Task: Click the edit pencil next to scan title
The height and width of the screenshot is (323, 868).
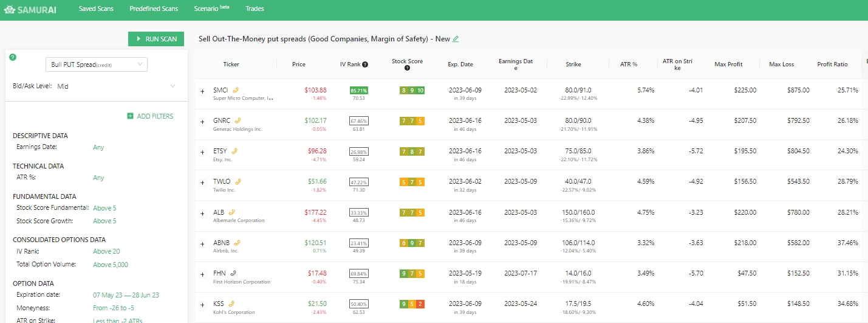Action: pos(456,39)
